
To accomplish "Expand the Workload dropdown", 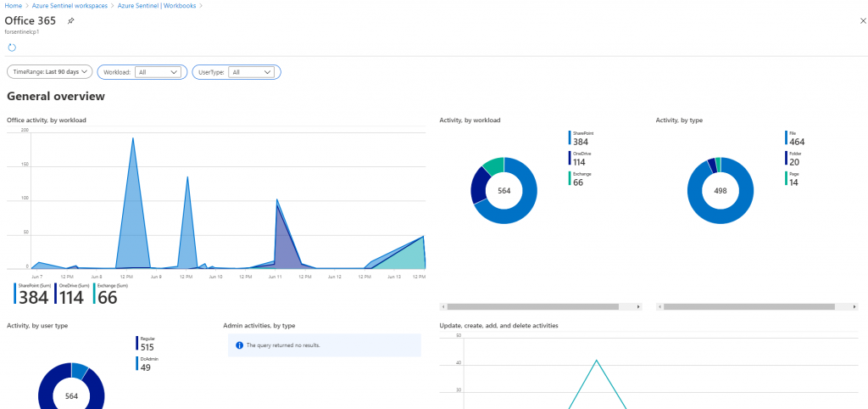I will 158,72.
